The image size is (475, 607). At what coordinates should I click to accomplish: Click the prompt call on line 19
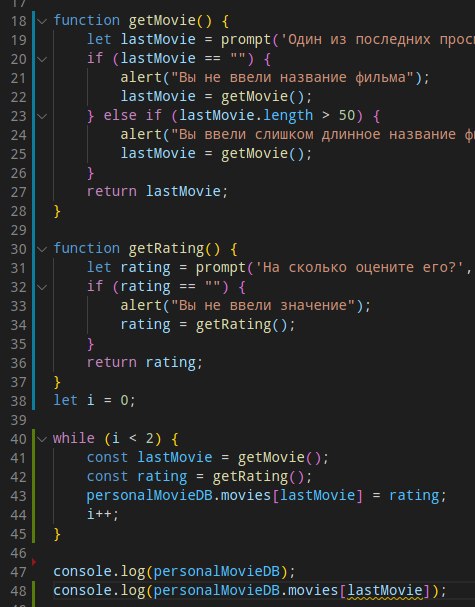[x=246, y=39]
